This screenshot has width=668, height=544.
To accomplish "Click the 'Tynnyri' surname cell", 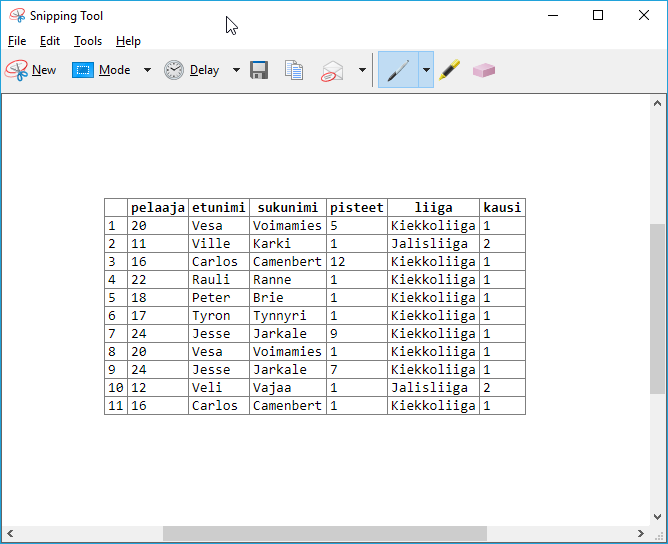I will [288, 316].
